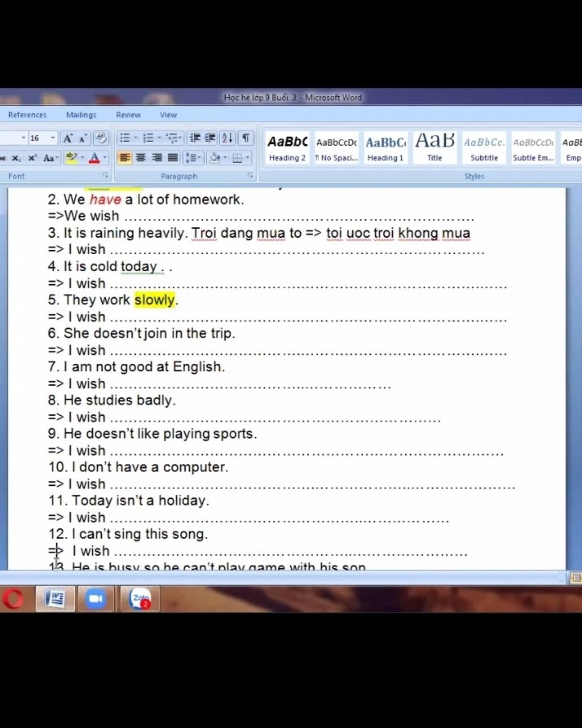
Task: Open Paragraph dialog box launcher
Action: (x=250, y=176)
